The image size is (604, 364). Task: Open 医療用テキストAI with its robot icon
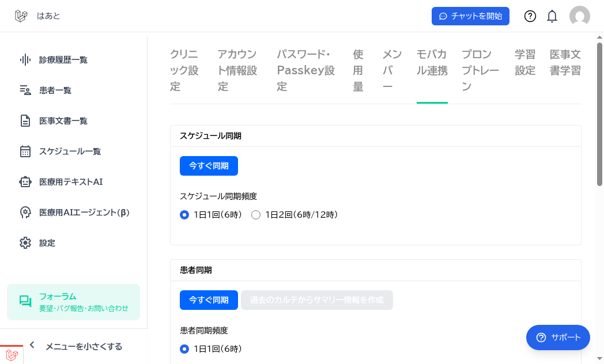click(x=24, y=181)
